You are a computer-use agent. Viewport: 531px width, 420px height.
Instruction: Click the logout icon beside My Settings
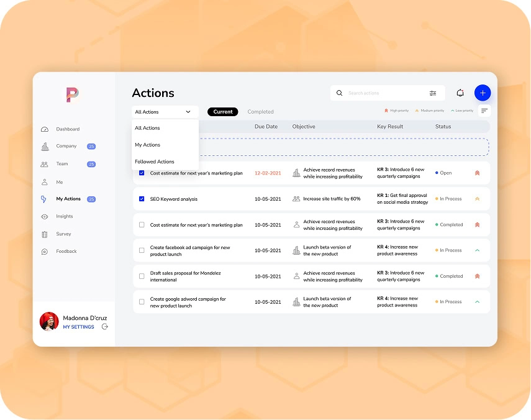point(105,327)
